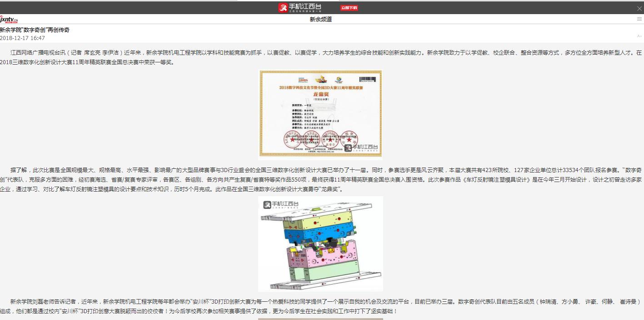
Task: Click the article headline 新余学院"数字奇创"再创传奇
Action: click(x=35, y=30)
